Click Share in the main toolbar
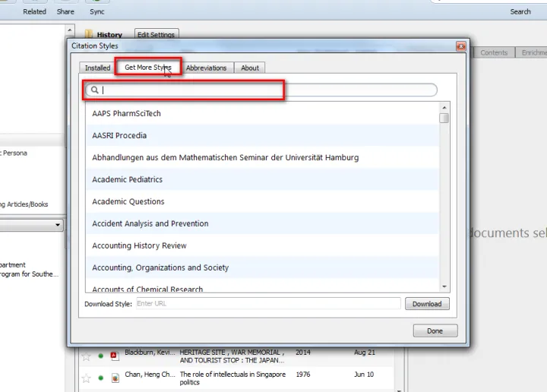This screenshot has height=392, width=547. click(65, 11)
